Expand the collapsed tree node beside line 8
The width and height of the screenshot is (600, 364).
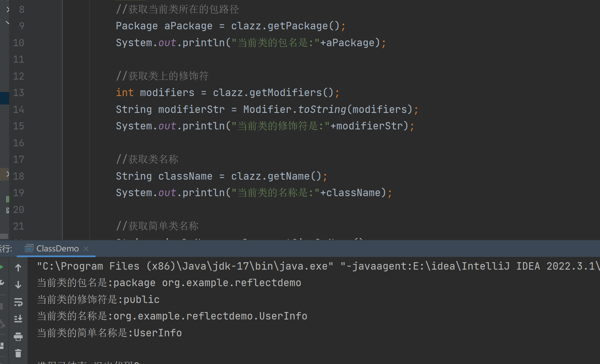click(8, 9)
